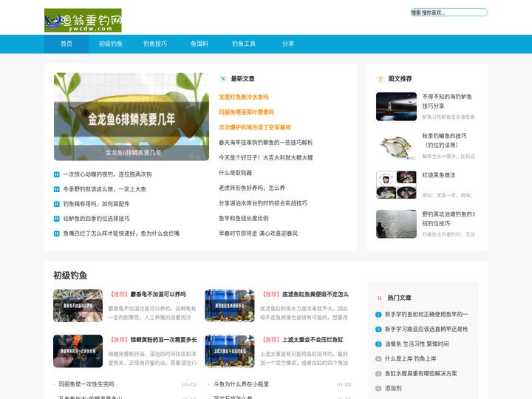Open 什么是上岸 钓鱼上岸 link
532x399 pixels.
point(411,358)
